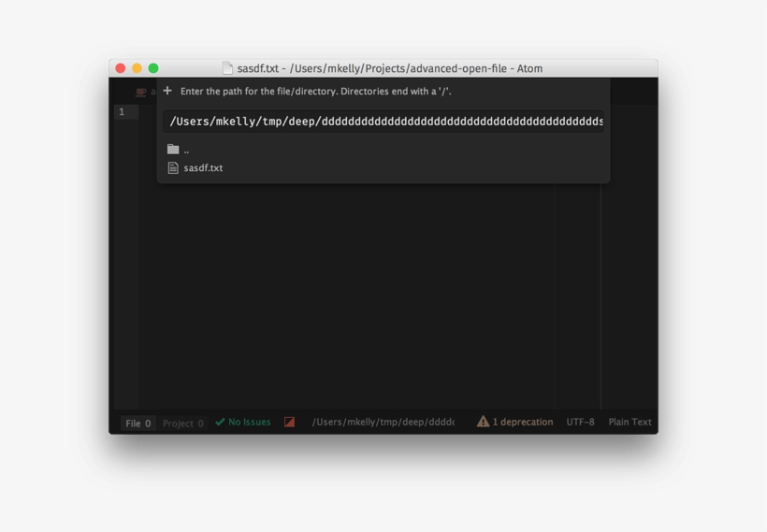Click the plus icon beside the path prompt
Viewport: 767px width, 532px height.
[167, 91]
